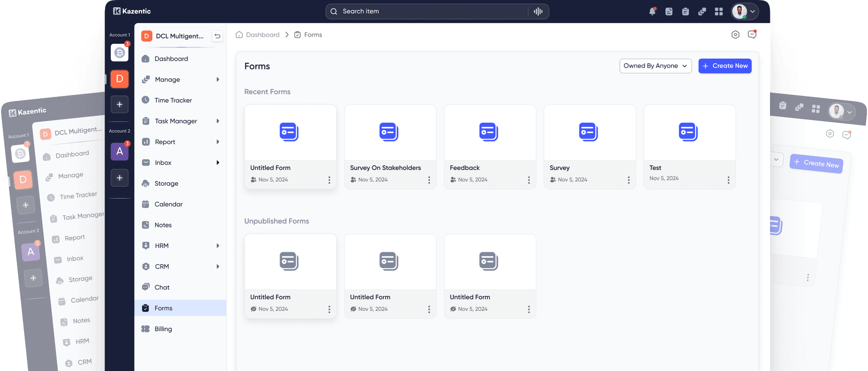Click the Forms breadcrumb item

coord(308,35)
